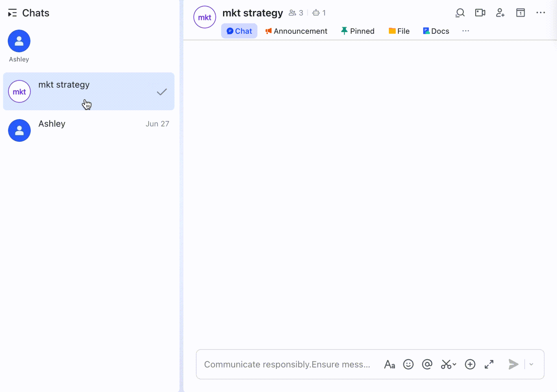The height and width of the screenshot is (392, 557).
Task: Open the calendar icon in the header
Action: point(520,13)
